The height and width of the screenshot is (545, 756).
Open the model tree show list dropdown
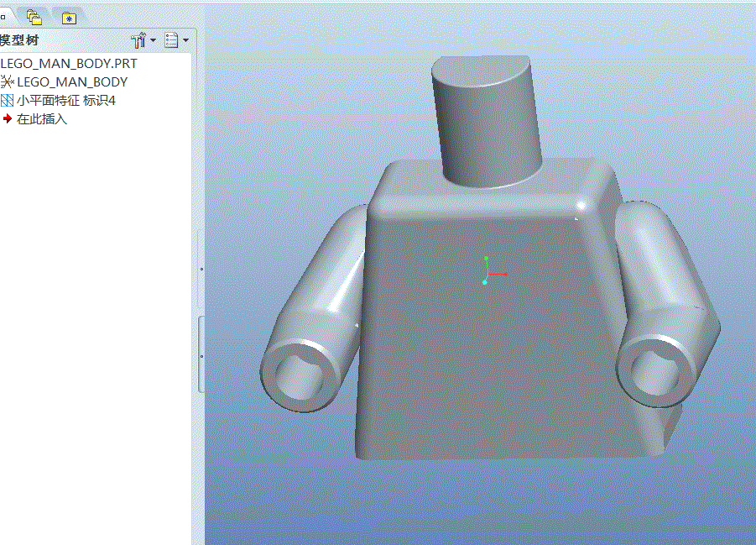click(176, 40)
